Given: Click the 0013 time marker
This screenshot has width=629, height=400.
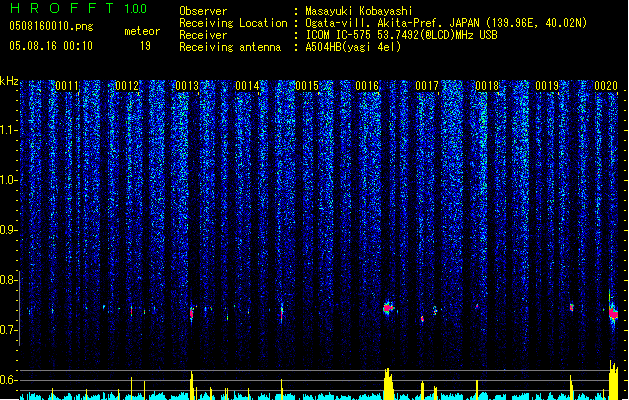Looking at the screenshot, I should click(x=187, y=86).
